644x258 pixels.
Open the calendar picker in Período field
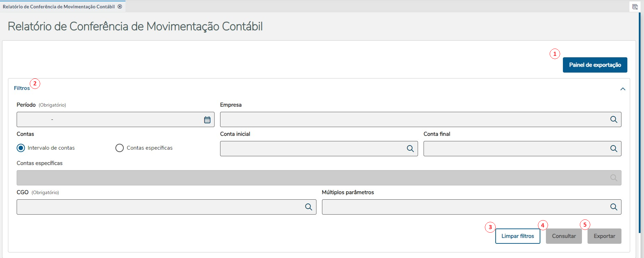207,120
